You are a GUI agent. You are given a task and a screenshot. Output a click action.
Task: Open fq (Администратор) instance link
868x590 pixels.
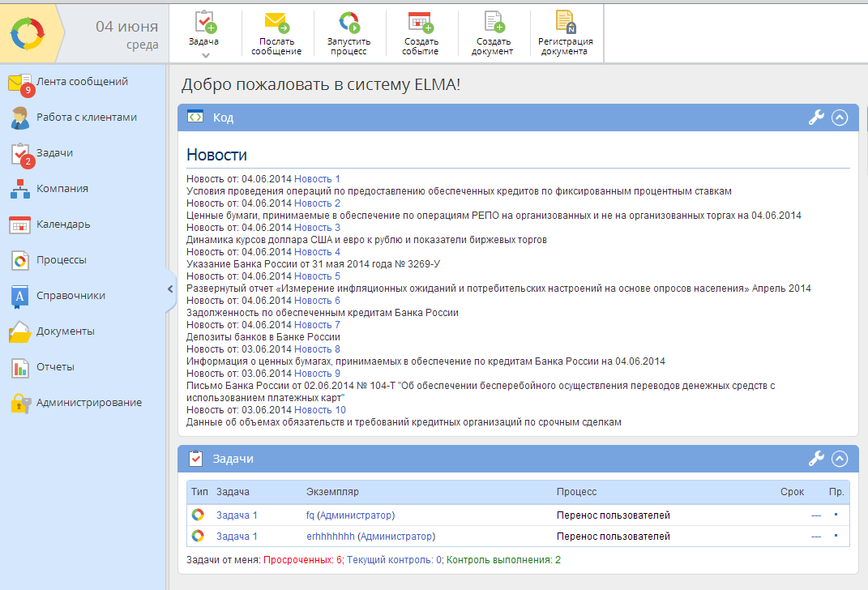[x=350, y=515]
